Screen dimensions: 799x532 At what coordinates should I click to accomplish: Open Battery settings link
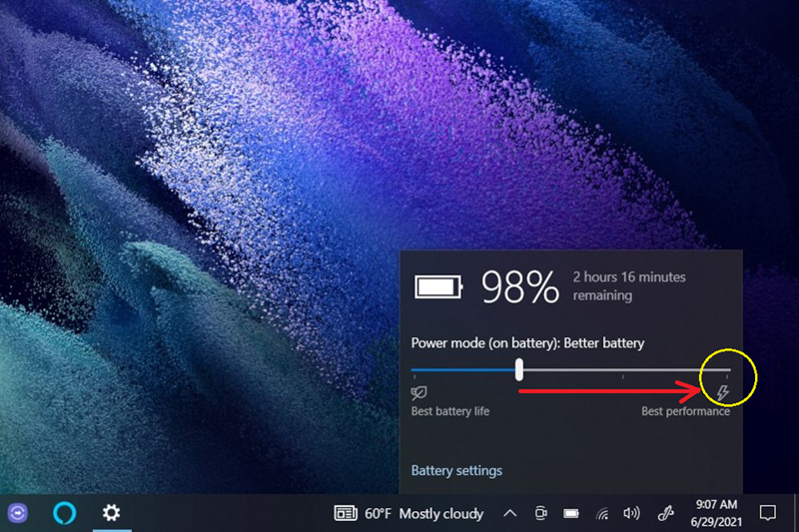456,470
